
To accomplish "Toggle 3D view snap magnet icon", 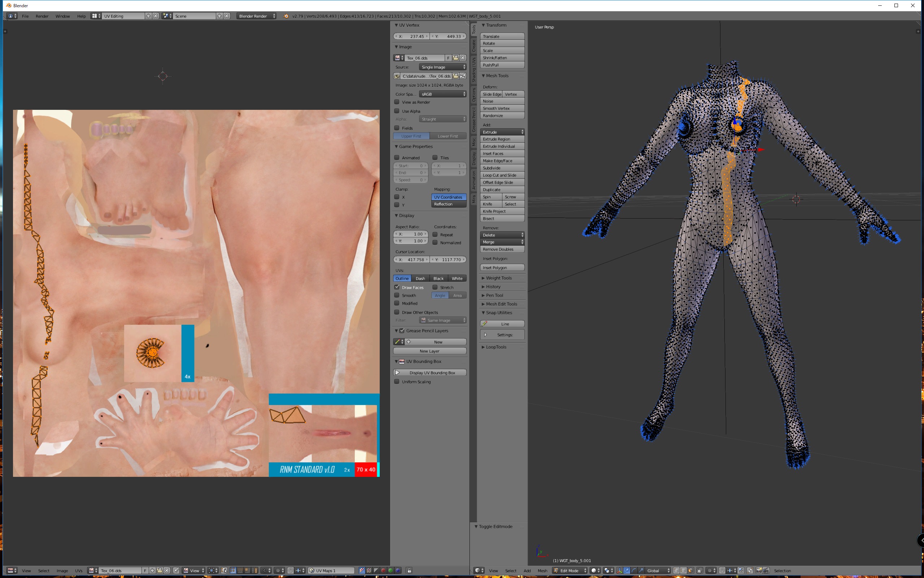I will [x=722, y=570].
